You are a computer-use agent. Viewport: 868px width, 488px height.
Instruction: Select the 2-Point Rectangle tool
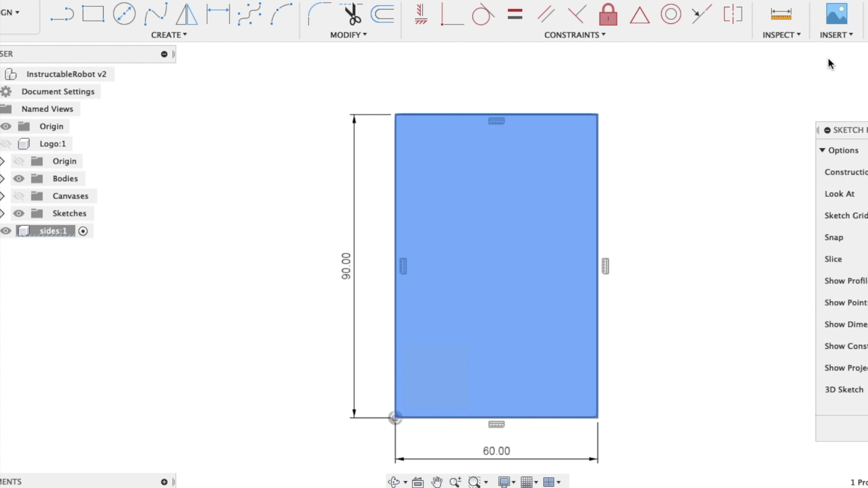click(93, 14)
